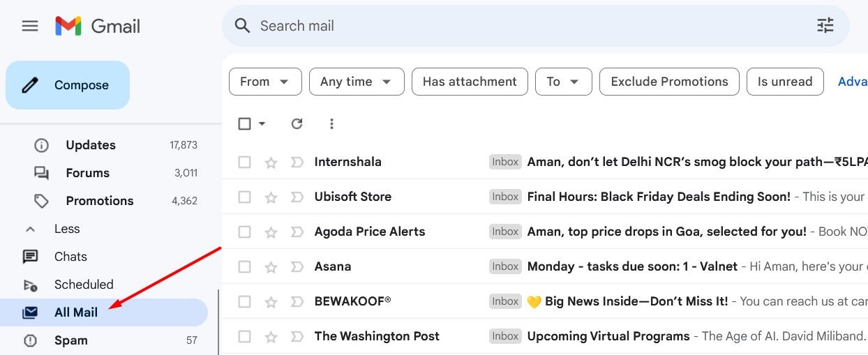
Task: Check the Washington Post email checkbox
Action: click(x=244, y=337)
